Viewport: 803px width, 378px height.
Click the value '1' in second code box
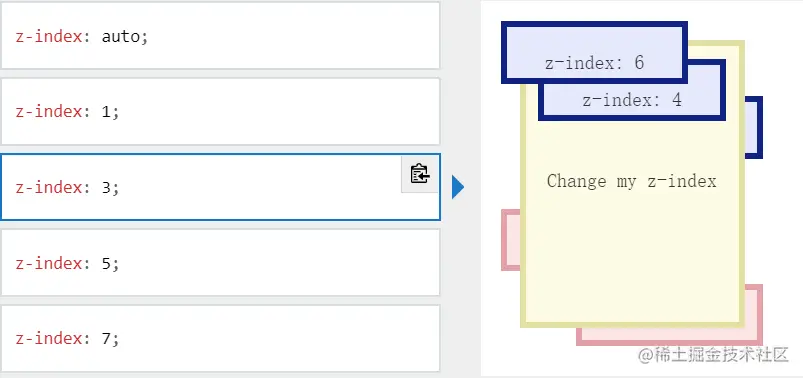107,112
